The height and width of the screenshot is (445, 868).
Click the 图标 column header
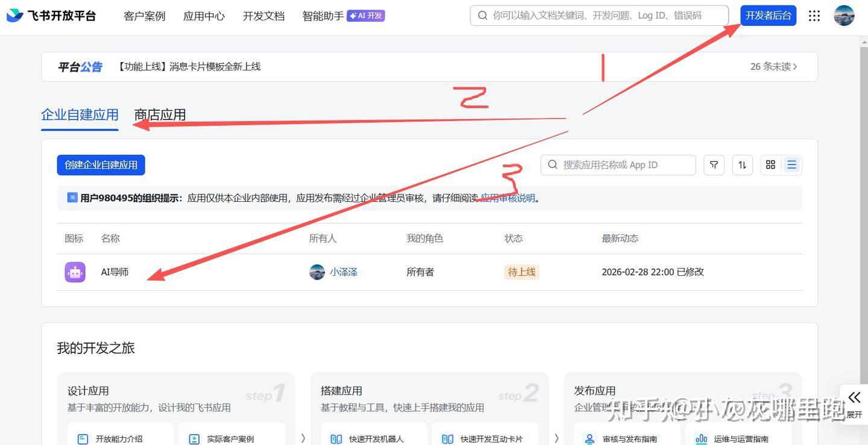(x=74, y=238)
